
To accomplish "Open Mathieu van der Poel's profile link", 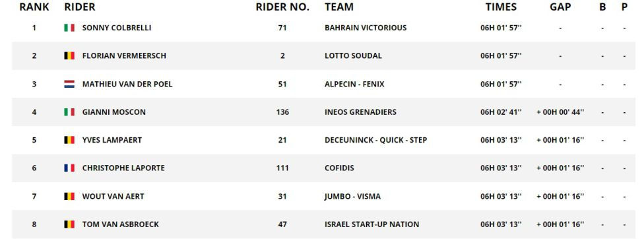I will (127, 85).
